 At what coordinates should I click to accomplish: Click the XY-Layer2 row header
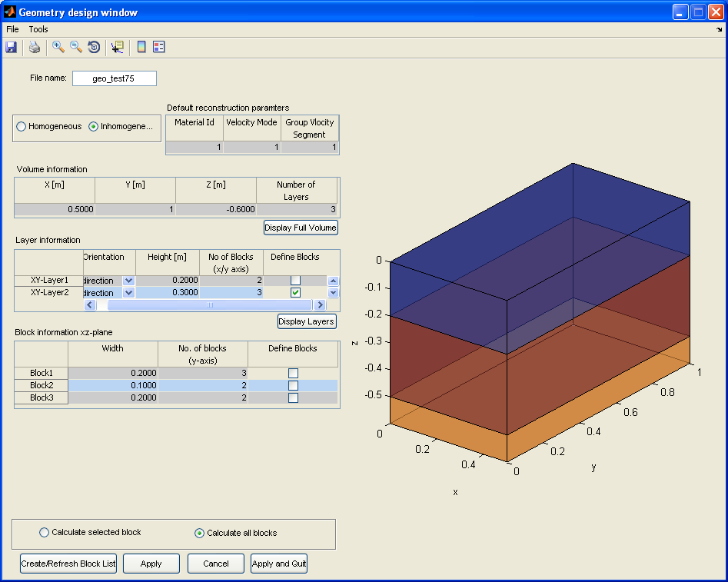(x=49, y=293)
